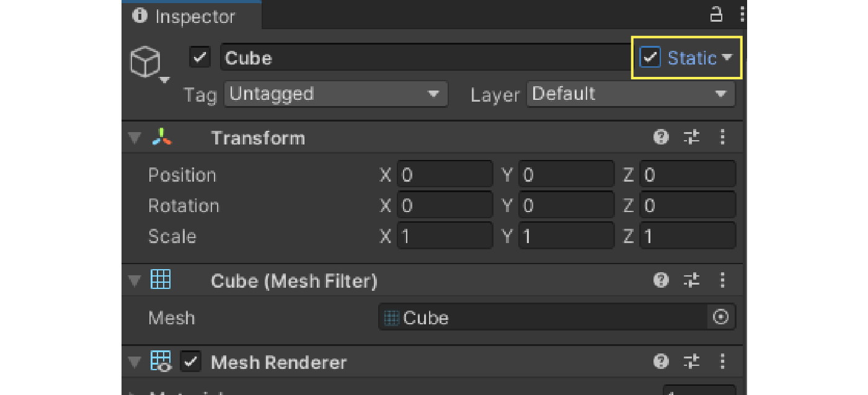Open Mesh Renderer presets icon
The width and height of the screenshot is (868, 395).
[x=692, y=362]
